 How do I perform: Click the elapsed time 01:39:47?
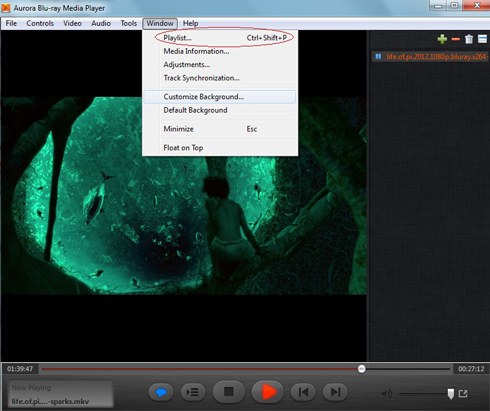(x=20, y=369)
